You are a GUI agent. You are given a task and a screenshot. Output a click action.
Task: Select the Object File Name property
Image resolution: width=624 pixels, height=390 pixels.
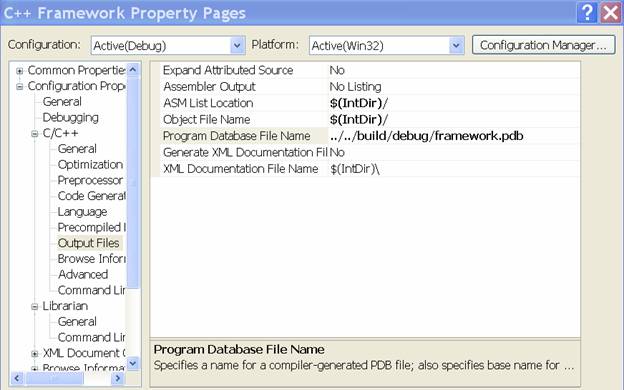coord(207,119)
